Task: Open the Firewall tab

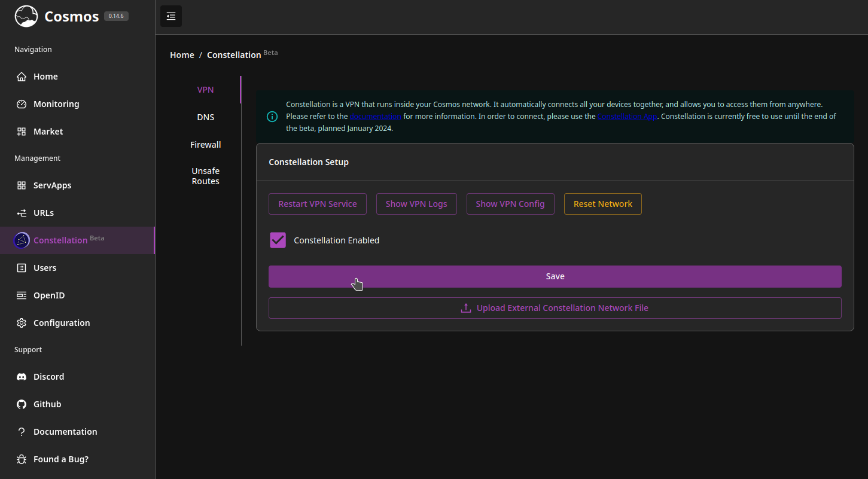Action: [205, 145]
